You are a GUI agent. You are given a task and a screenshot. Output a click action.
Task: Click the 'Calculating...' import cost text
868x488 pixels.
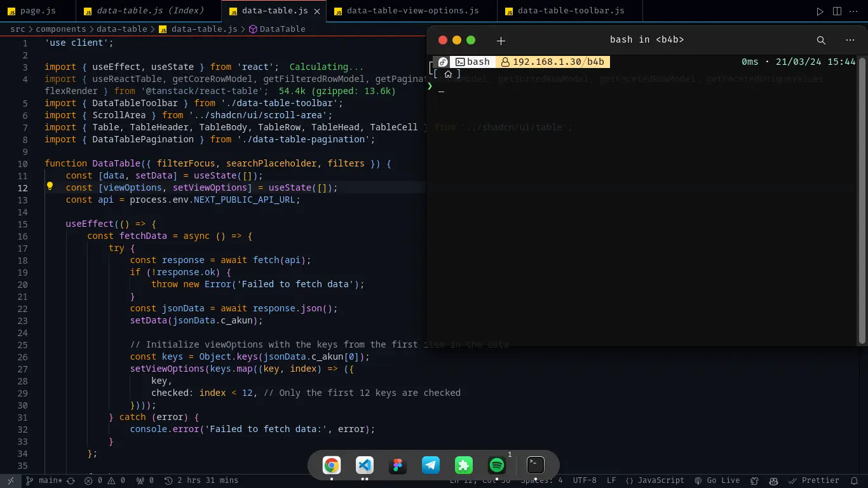[327, 67]
